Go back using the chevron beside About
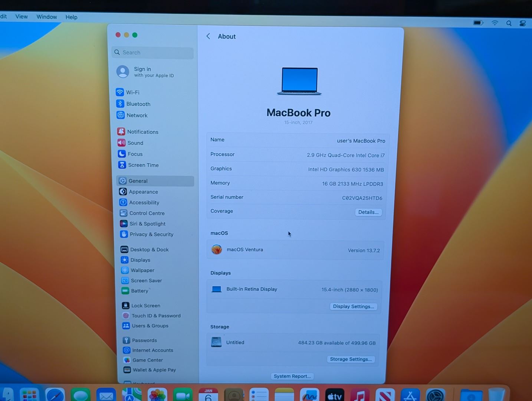Viewport: 532px width, 401px height. pos(208,36)
